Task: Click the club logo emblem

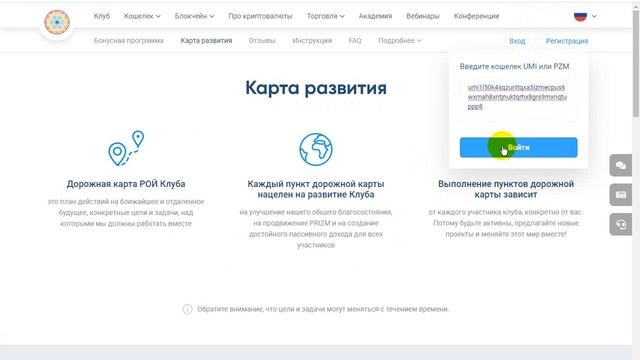Action: pyautogui.click(x=57, y=22)
